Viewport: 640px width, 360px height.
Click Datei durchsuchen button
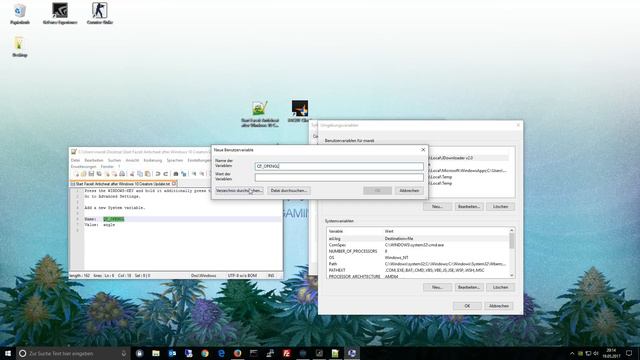tap(289, 191)
